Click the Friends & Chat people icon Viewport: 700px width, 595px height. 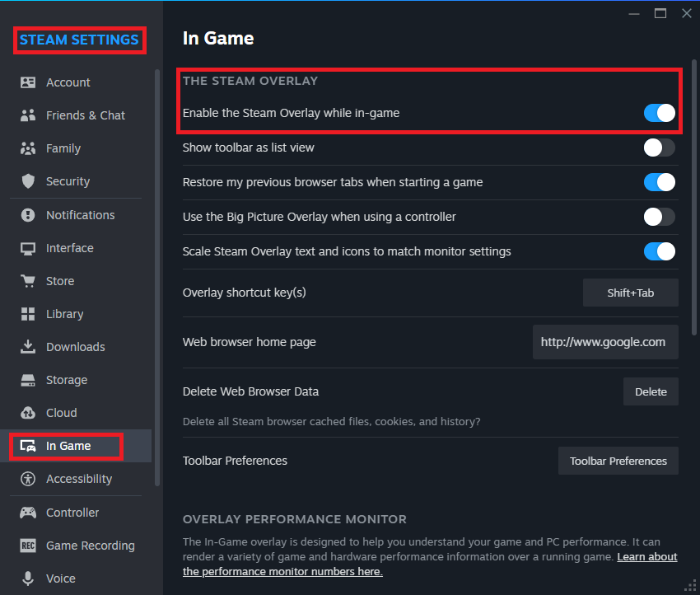[28, 115]
